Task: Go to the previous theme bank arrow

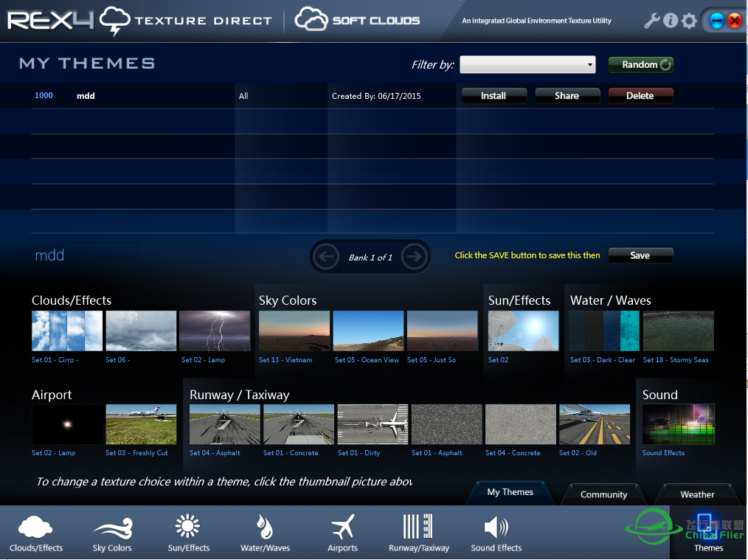Action: (x=325, y=257)
